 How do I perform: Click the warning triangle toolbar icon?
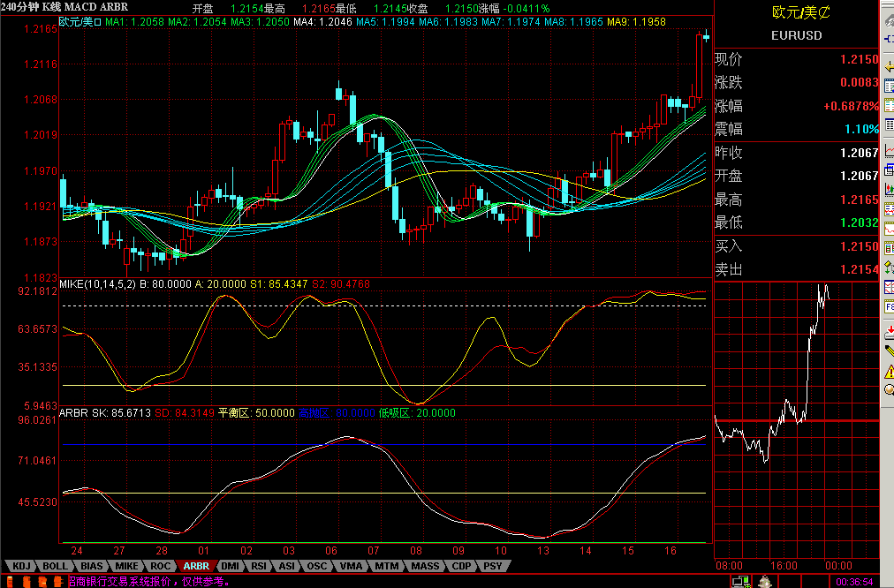coord(889,372)
